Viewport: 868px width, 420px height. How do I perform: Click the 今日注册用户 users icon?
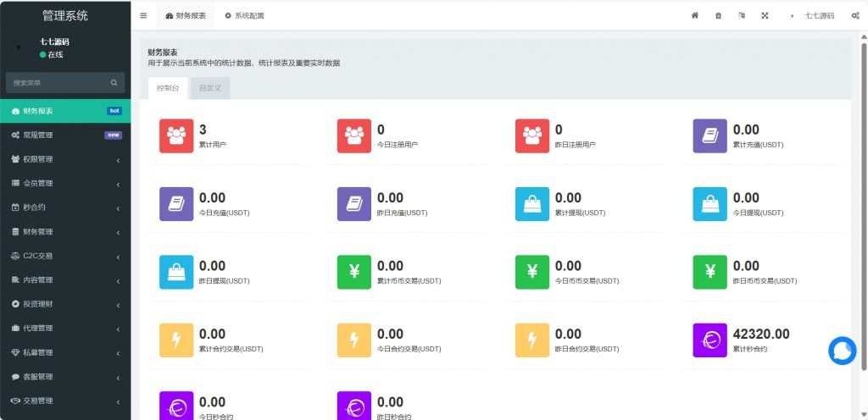tap(354, 136)
